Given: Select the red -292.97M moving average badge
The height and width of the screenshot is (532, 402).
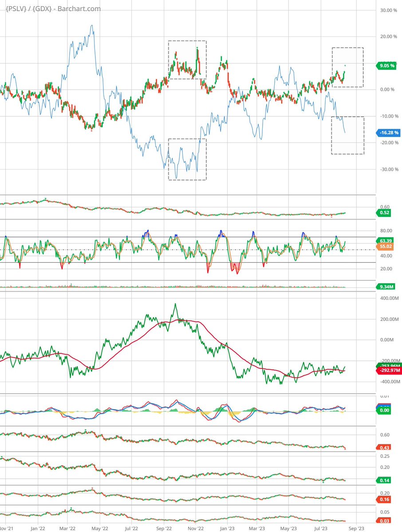Looking at the screenshot, I should coord(388,370).
